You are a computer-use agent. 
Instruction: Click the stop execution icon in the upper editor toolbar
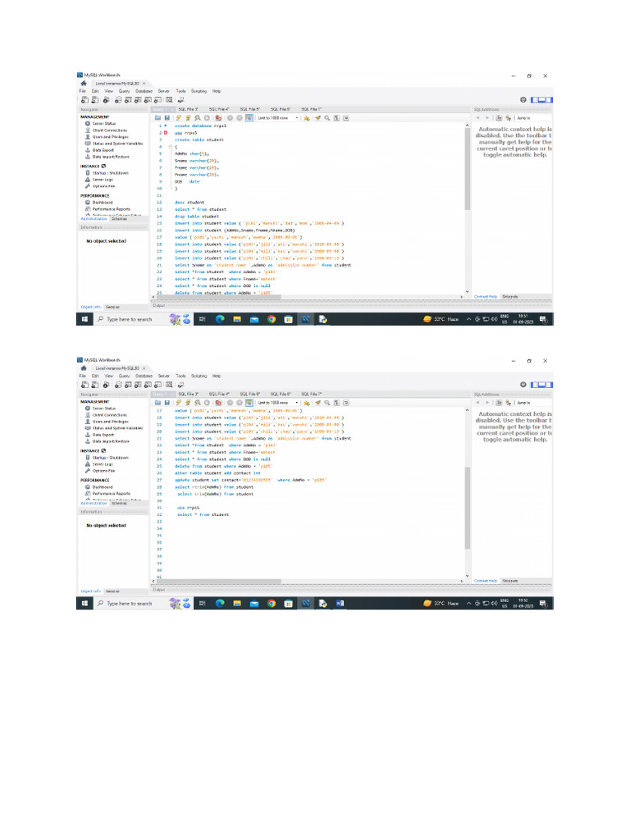coord(207,118)
